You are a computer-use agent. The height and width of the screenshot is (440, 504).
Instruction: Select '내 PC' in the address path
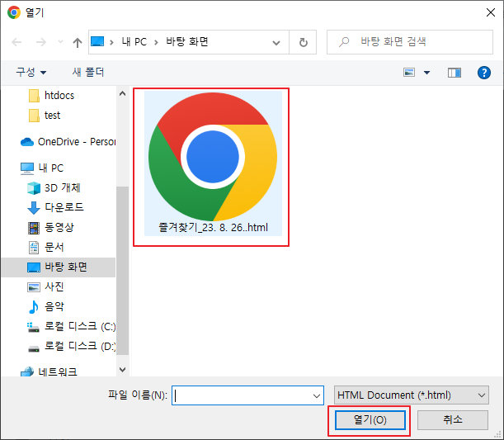[134, 42]
